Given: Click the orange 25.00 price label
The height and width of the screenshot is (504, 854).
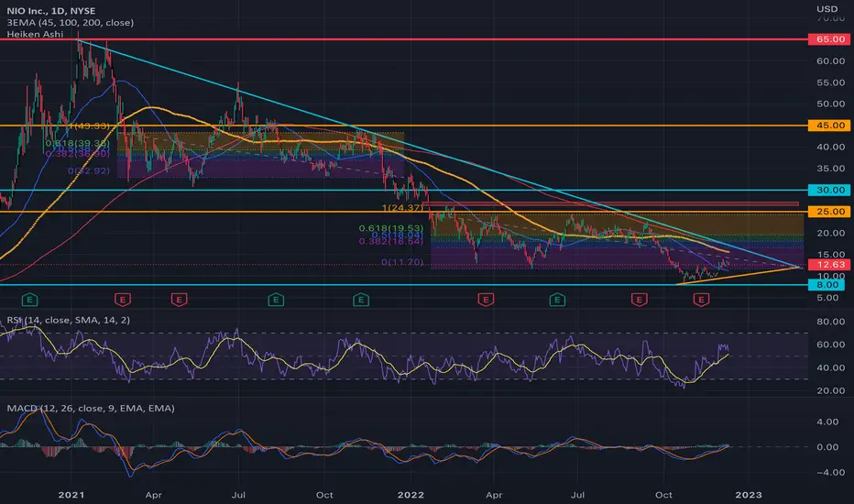Looking at the screenshot, I should [829, 212].
